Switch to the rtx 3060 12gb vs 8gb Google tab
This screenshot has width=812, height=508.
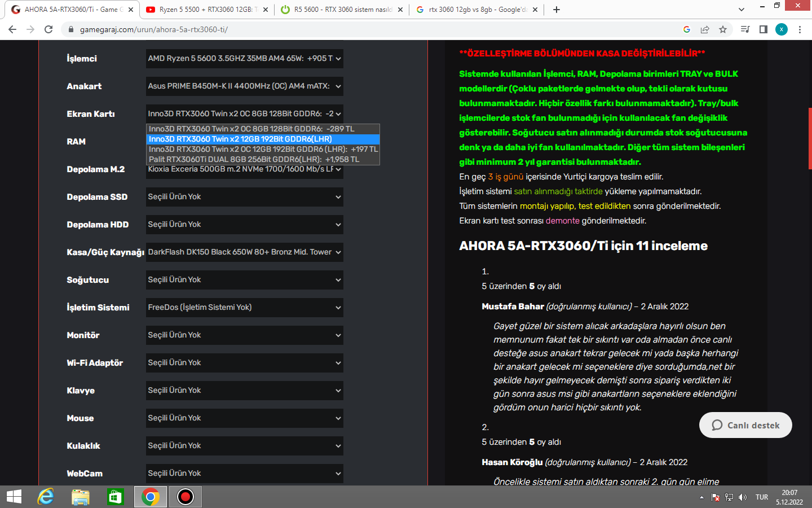(476, 10)
